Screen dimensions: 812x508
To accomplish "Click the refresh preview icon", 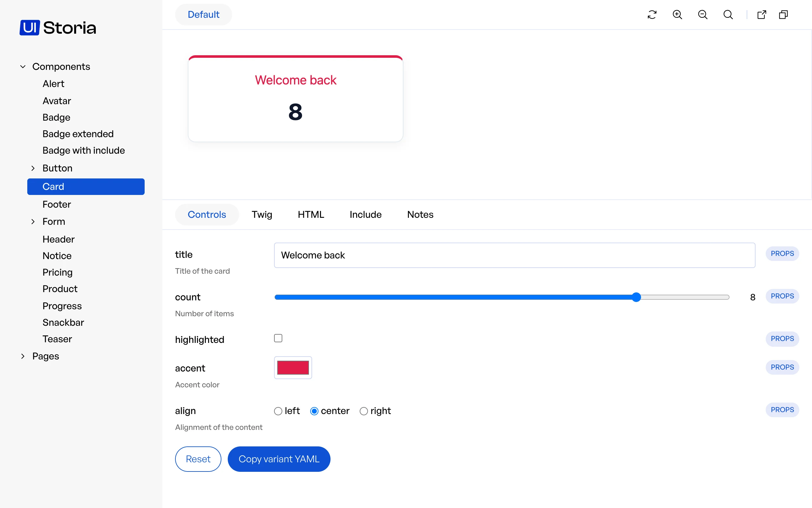I will (x=652, y=15).
